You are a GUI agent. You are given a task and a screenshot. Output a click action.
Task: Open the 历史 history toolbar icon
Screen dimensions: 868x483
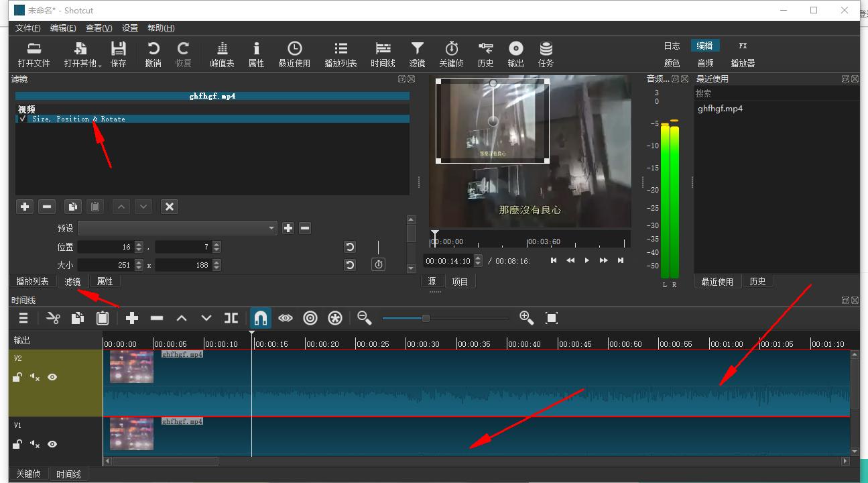[485, 54]
